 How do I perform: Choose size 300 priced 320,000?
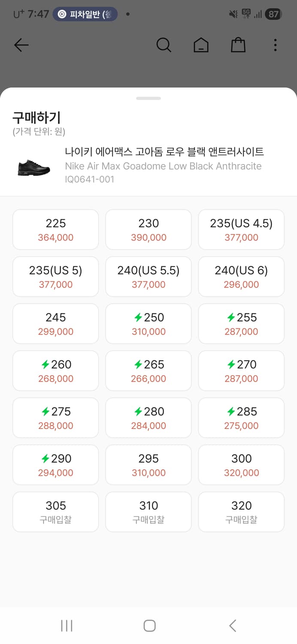tap(241, 465)
